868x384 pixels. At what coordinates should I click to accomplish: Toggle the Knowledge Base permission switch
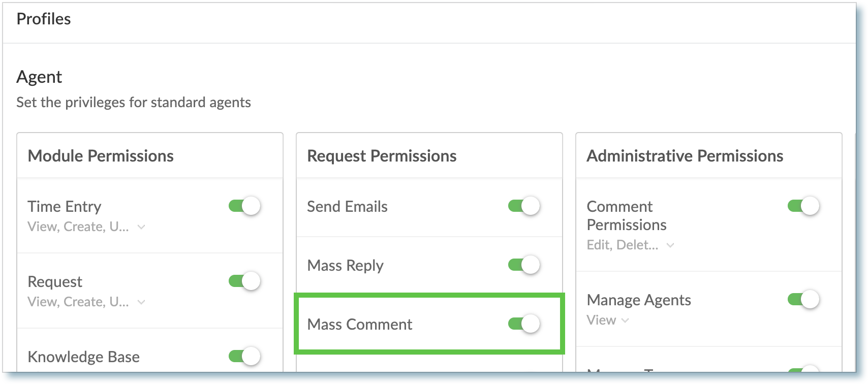coord(244,357)
